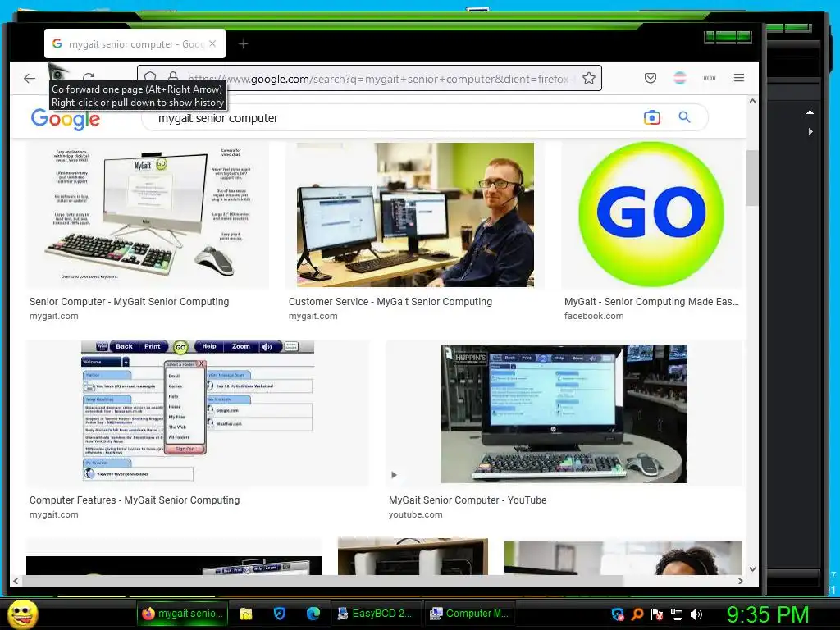Submit search with the magnifier icon

[684, 116]
